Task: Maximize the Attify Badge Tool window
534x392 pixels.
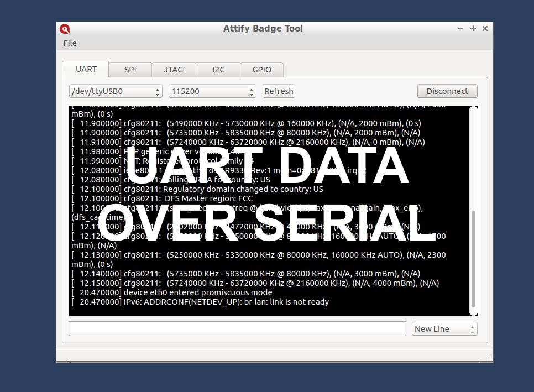Action: click(473, 29)
